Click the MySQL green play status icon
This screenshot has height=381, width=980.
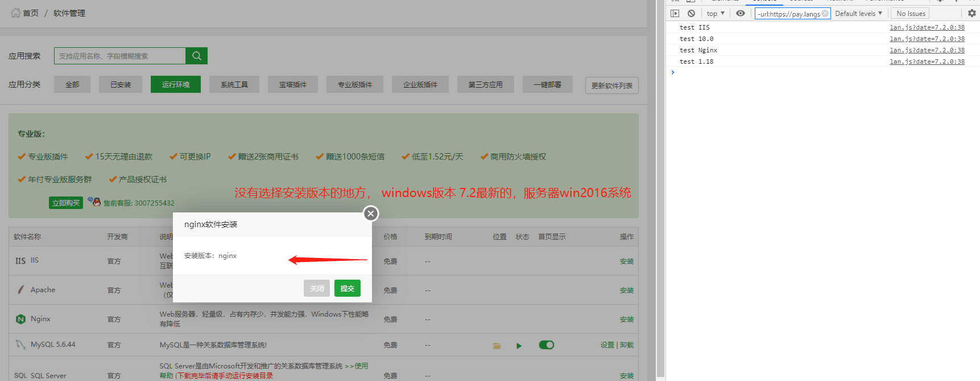click(x=519, y=346)
